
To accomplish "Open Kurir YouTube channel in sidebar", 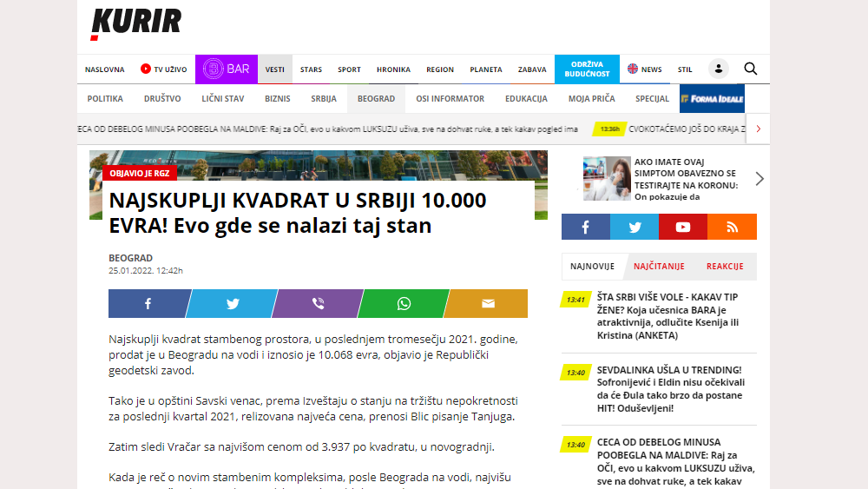I will 683,227.
